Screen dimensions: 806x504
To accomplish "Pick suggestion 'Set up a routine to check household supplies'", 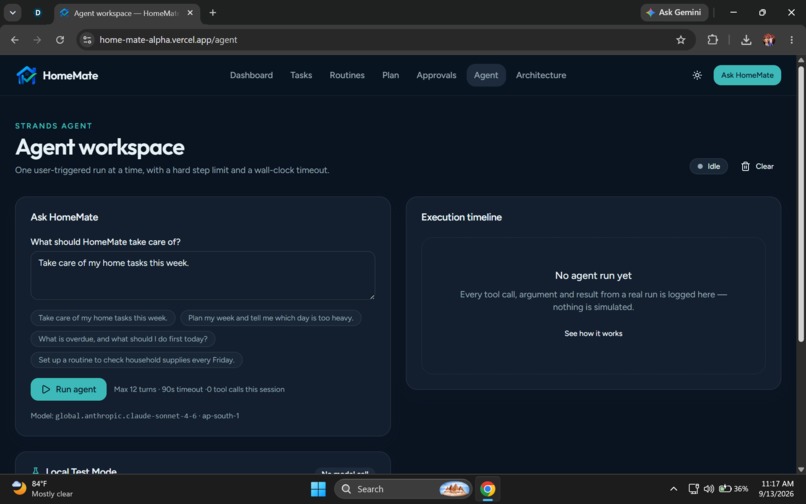I will click(x=136, y=360).
